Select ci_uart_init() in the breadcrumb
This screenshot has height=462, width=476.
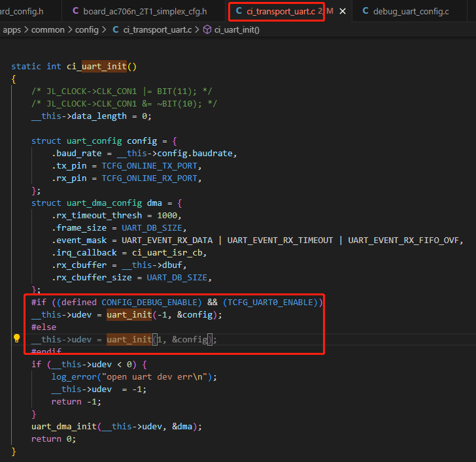[237, 29]
